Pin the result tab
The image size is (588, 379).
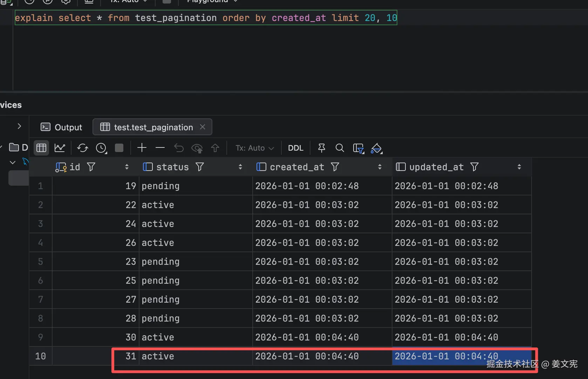tap(321, 148)
